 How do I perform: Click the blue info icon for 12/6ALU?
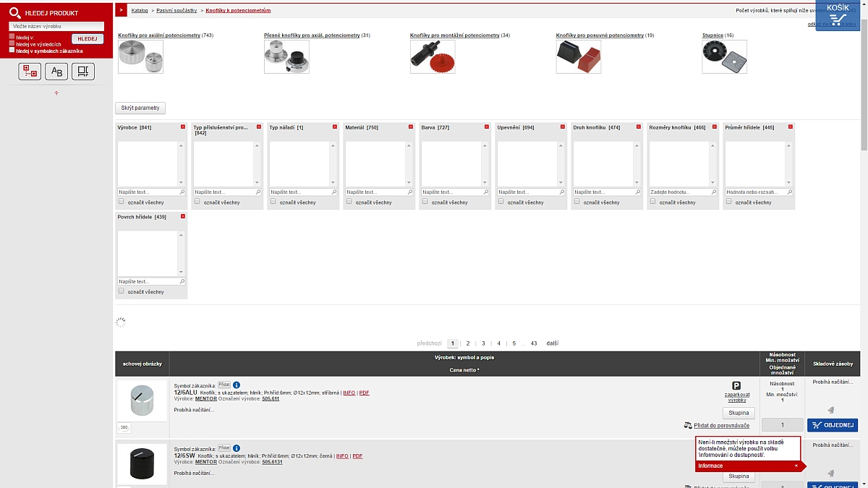[x=237, y=385]
